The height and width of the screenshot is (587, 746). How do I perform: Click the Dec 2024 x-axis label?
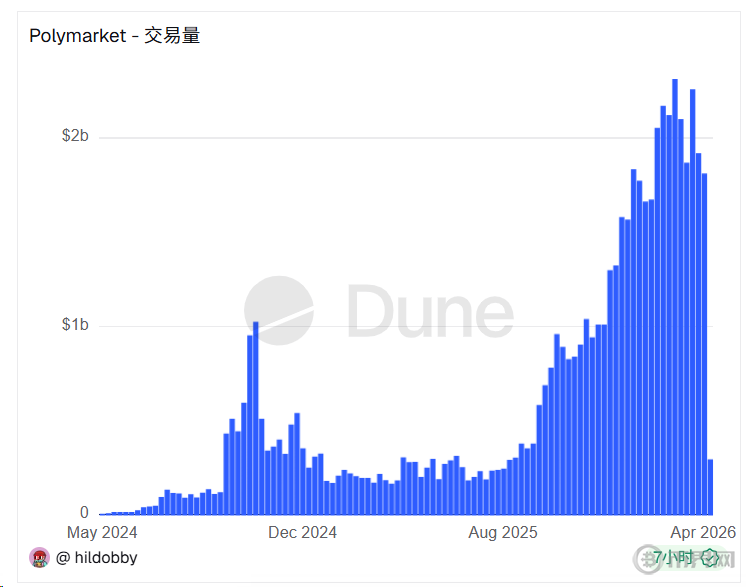(x=303, y=532)
